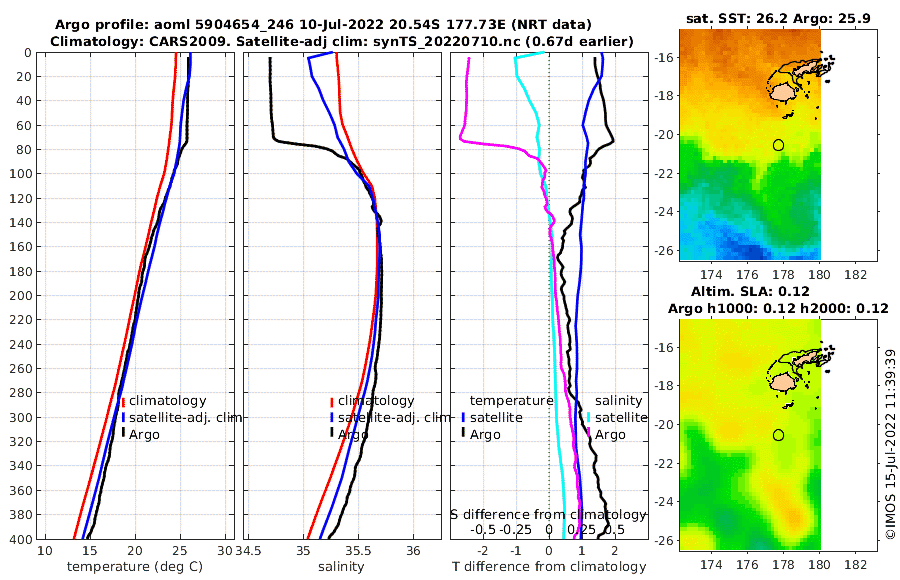900x580 pixels.
Task: Click the 'sat. SST: 26.2 Argo: 25.9' heading
Action: click(778, 18)
